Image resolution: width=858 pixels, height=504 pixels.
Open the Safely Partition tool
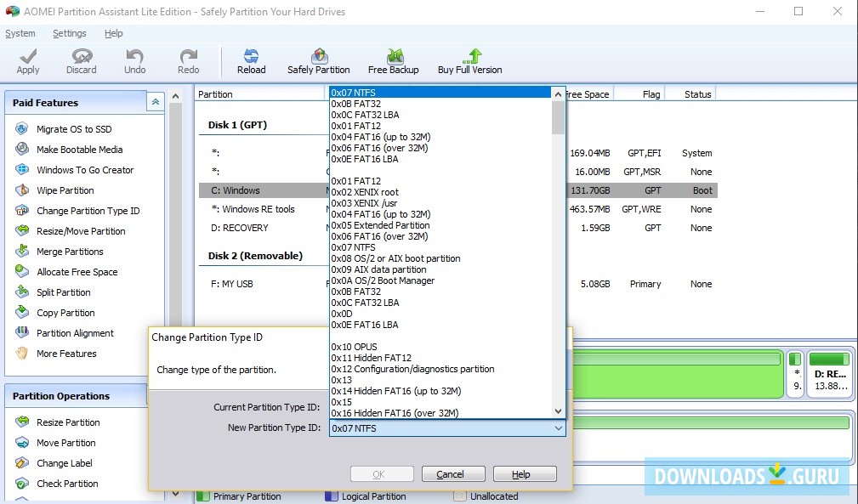pyautogui.click(x=319, y=61)
